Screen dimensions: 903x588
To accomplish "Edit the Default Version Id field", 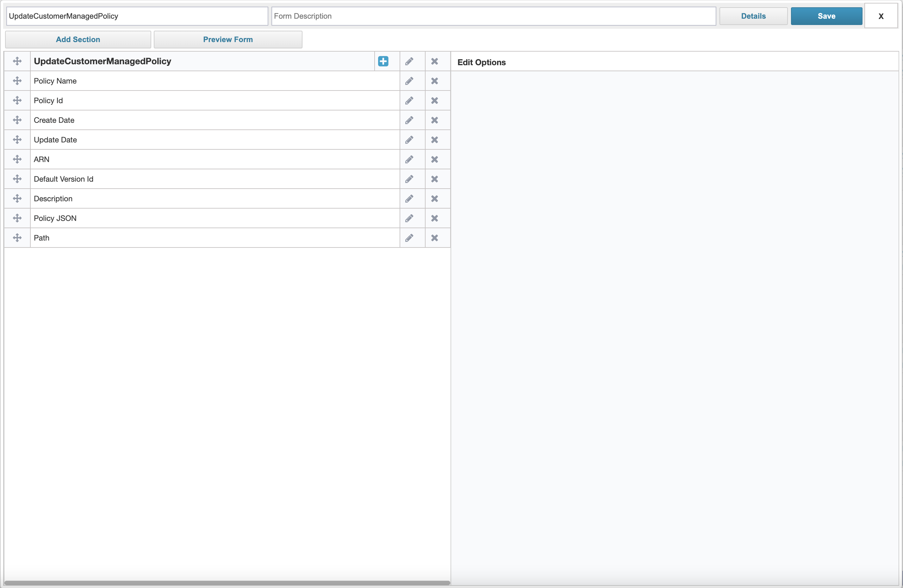I will (x=409, y=179).
